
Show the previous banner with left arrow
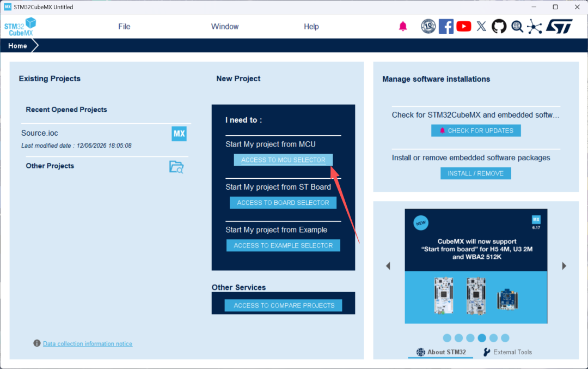click(388, 266)
